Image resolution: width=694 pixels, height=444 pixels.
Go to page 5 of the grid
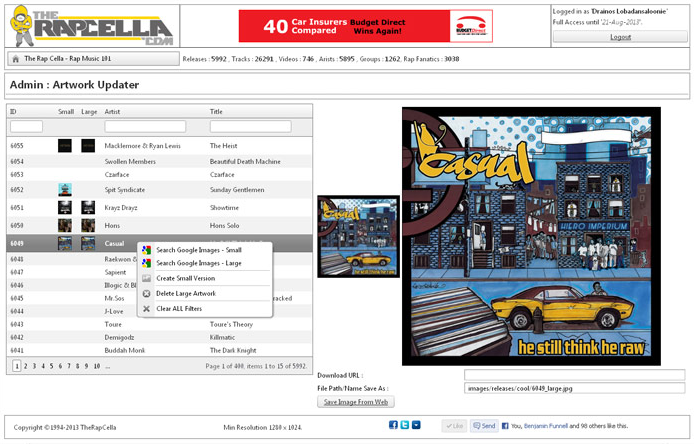pyautogui.click(x=51, y=366)
